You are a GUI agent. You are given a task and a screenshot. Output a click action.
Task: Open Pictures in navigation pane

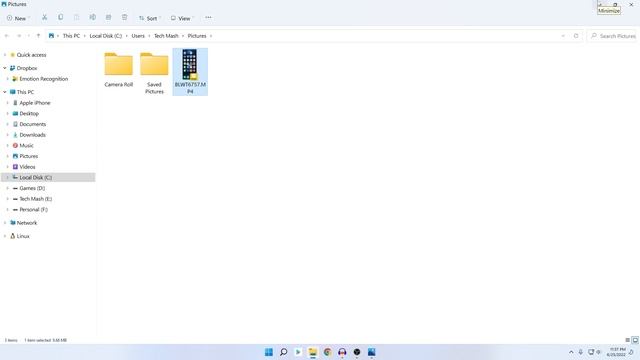[29, 156]
